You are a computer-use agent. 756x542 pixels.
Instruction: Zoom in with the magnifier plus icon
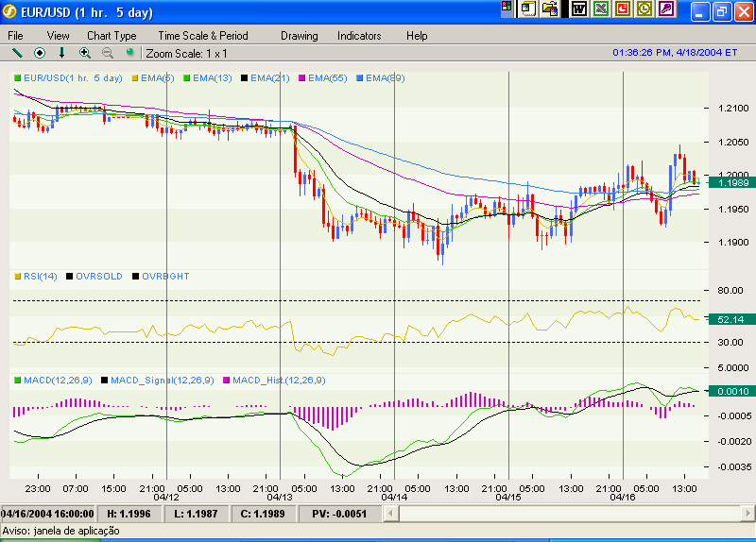point(85,54)
